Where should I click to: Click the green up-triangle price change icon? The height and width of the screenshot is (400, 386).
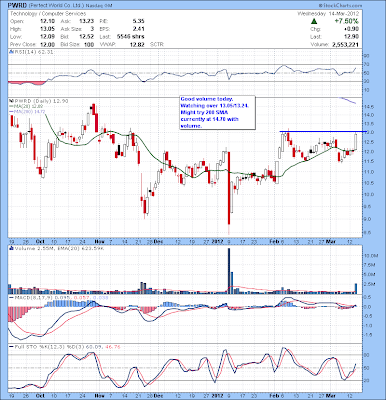pos(313,21)
